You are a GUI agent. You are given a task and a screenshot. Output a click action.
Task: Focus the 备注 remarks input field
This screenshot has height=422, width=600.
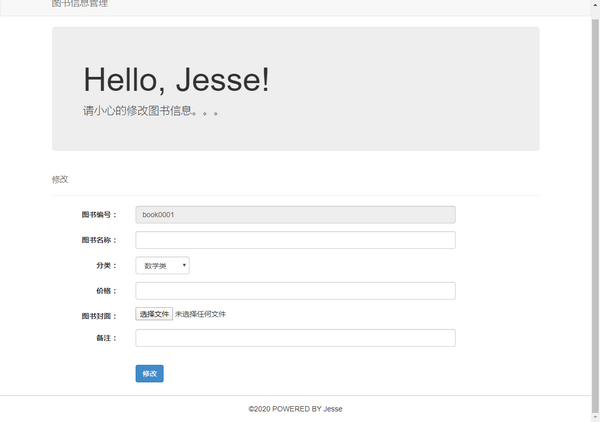coord(295,338)
